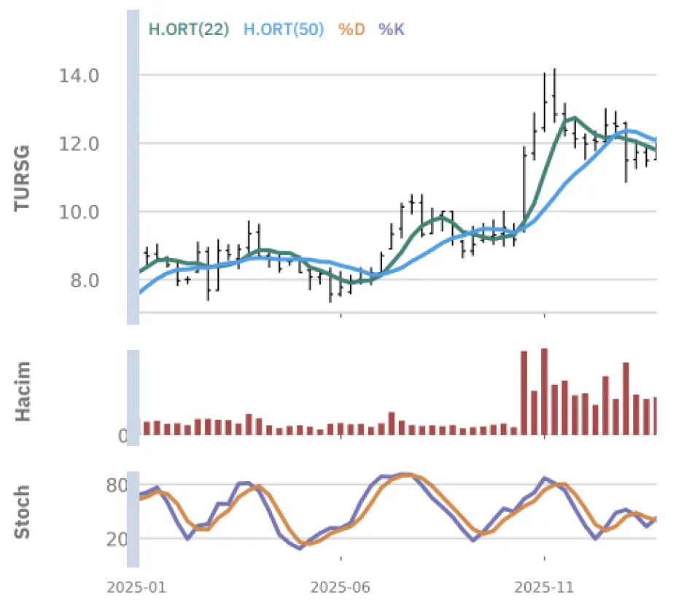700x608 pixels.
Task: Click the zero label on the Hacim axis
Action: (122, 437)
